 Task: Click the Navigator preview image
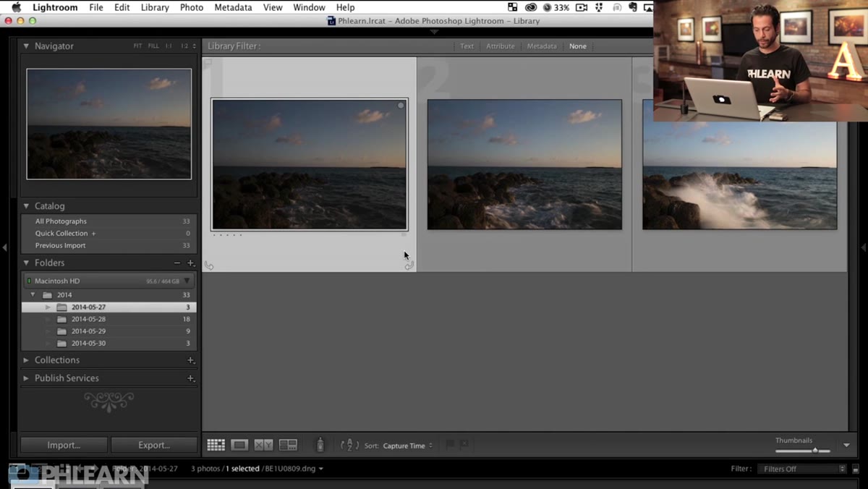109,124
